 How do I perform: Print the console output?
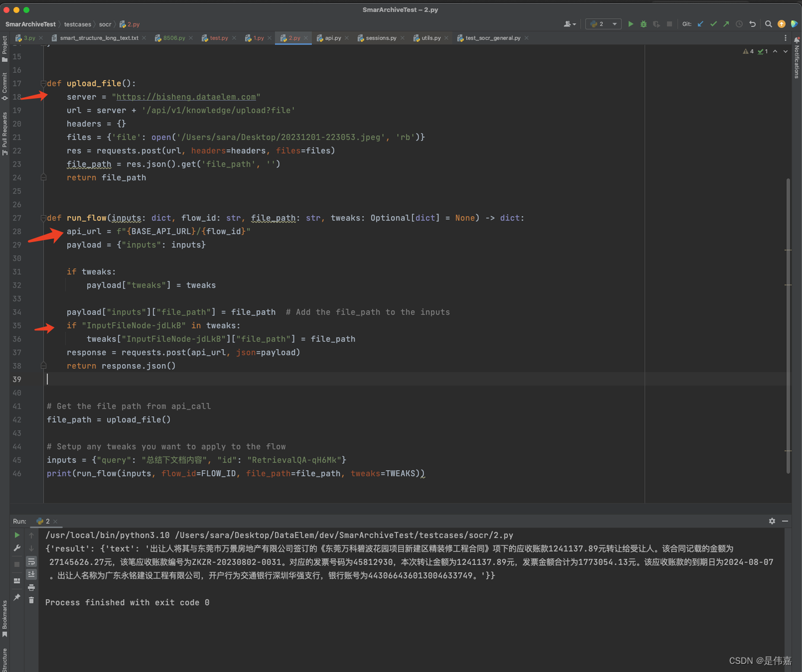coord(31,587)
